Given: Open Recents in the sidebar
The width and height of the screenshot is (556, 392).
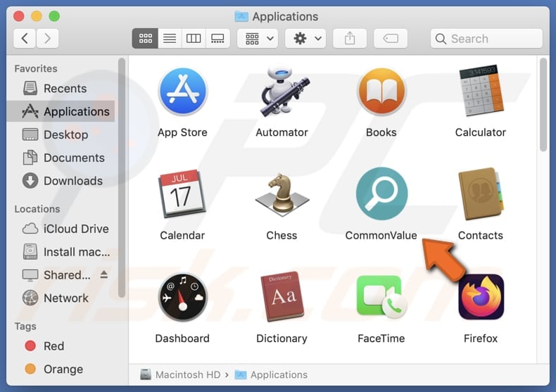Looking at the screenshot, I should (x=61, y=88).
